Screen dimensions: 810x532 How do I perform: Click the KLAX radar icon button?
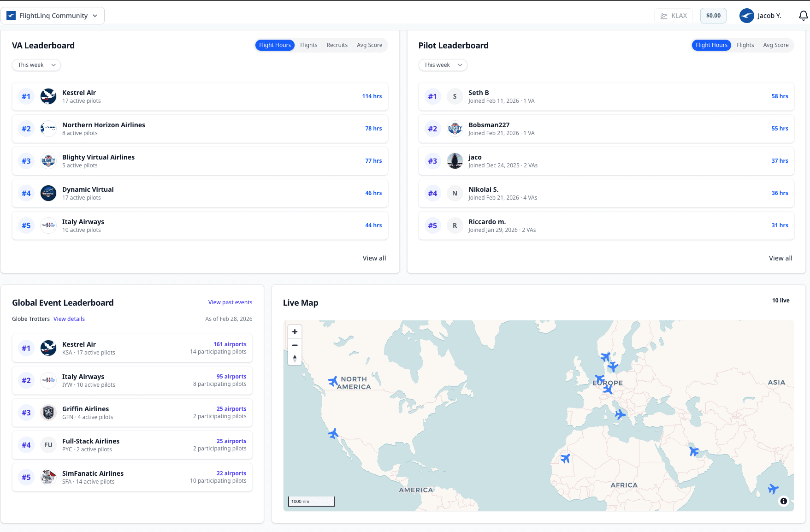click(x=674, y=15)
